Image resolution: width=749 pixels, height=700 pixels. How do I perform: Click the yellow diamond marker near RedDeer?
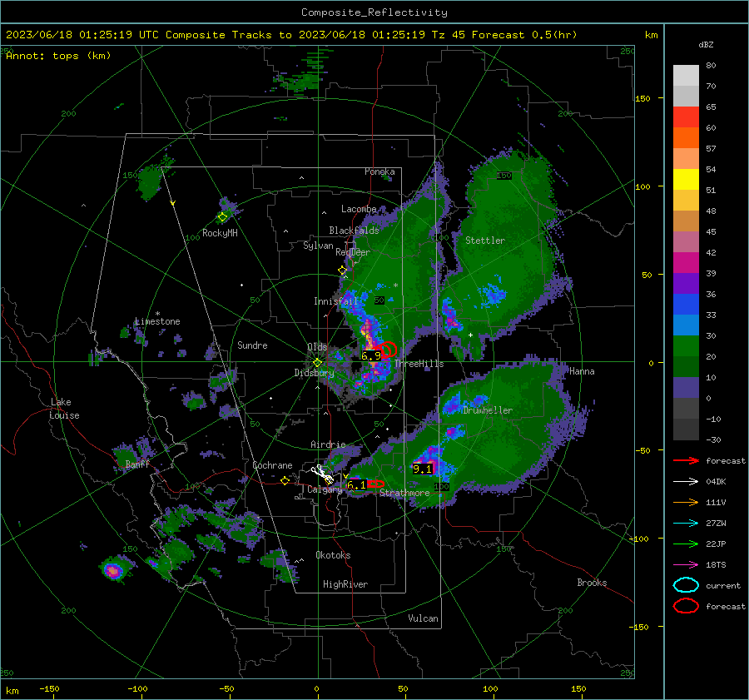[342, 271]
